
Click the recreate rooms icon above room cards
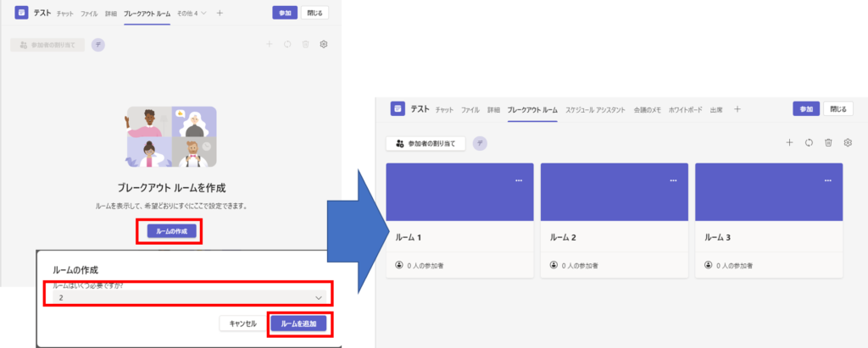point(809,143)
